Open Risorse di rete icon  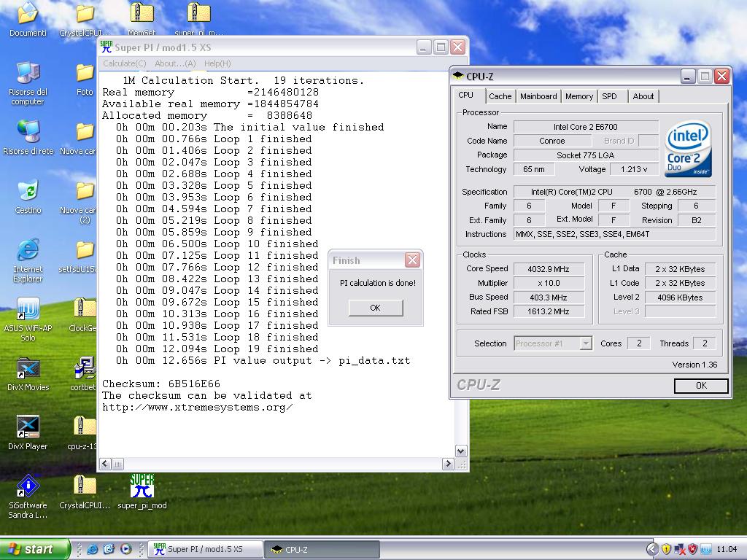pos(28,137)
